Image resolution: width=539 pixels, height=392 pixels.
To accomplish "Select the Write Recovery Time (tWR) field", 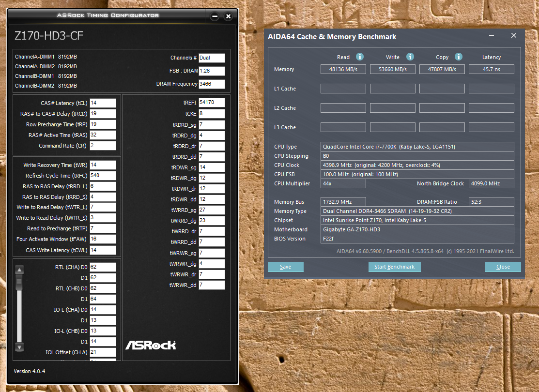I will pos(103,165).
